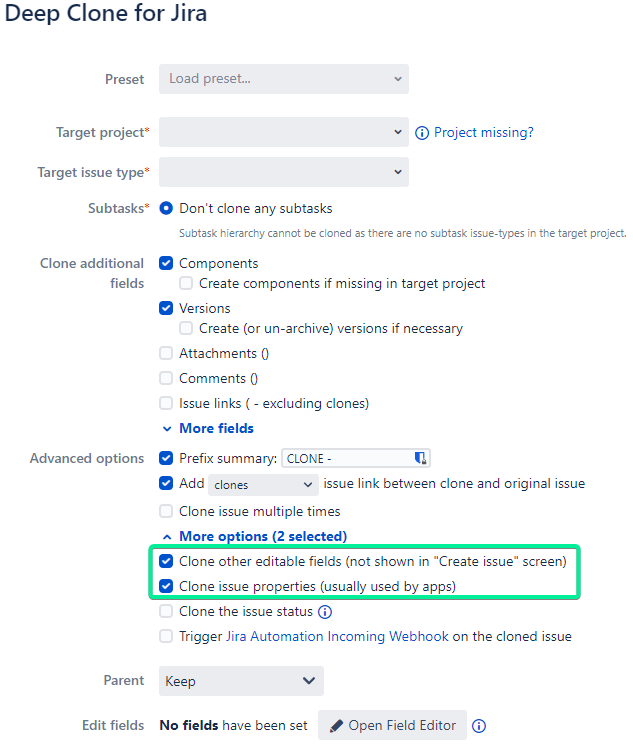Click the variable icon in Prefix summary field
Viewport: 633px width, 756px height.
[x=421, y=458]
